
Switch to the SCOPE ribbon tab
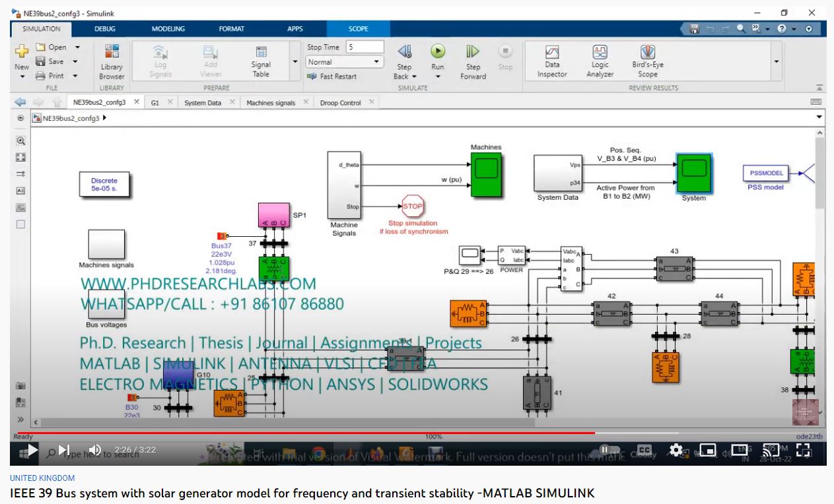(359, 29)
